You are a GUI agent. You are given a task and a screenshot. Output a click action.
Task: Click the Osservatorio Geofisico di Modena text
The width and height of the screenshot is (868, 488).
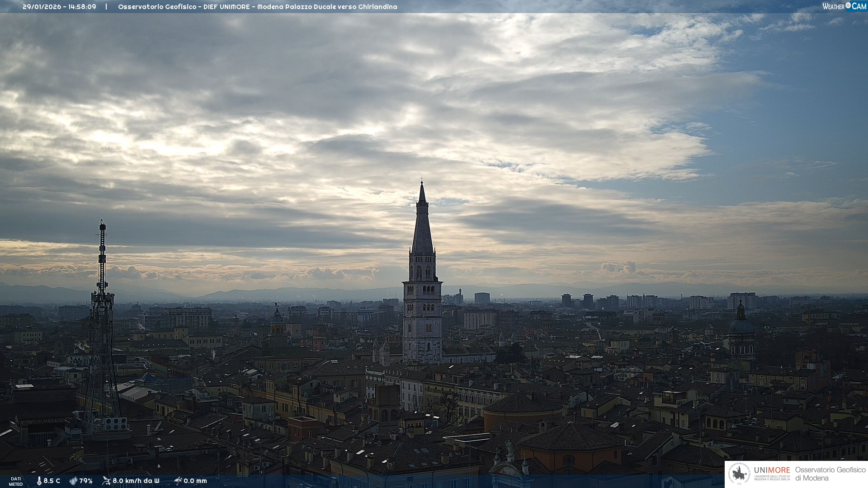(830, 474)
